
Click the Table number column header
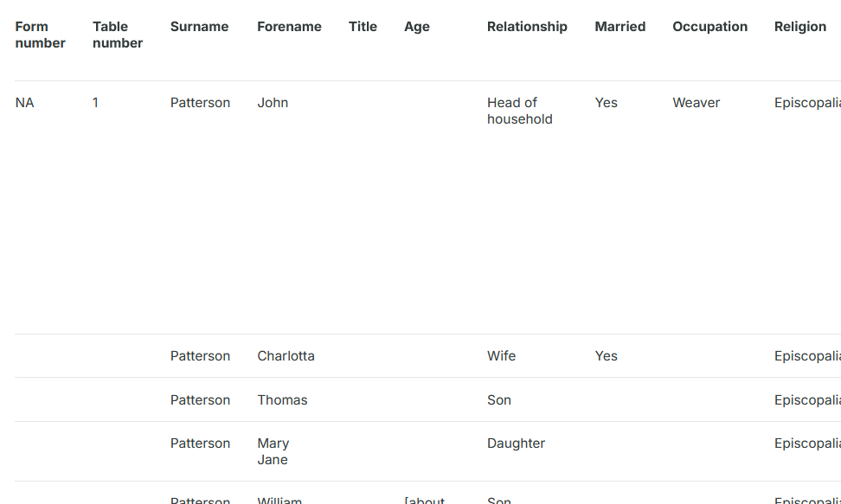(118, 35)
